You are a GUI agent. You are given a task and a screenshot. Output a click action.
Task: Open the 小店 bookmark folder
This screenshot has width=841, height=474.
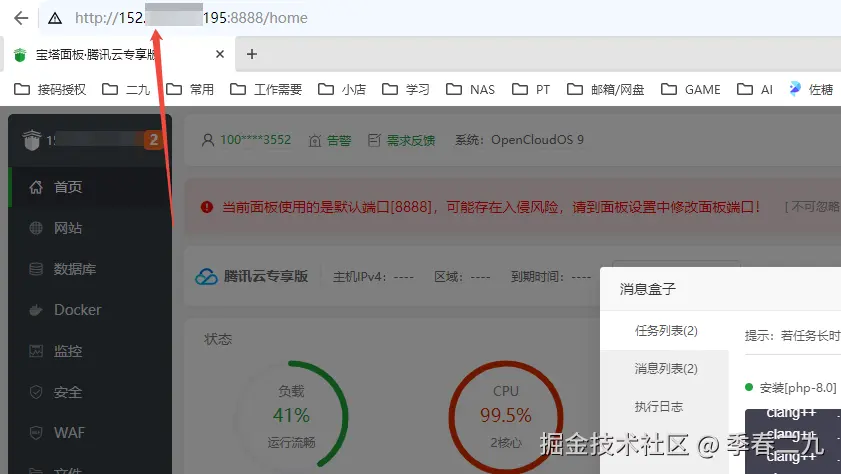click(342, 90)
